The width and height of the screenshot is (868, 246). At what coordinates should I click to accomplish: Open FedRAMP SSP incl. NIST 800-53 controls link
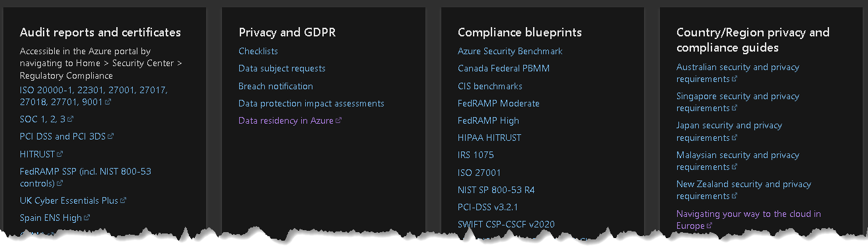click(x=85, y=177)
